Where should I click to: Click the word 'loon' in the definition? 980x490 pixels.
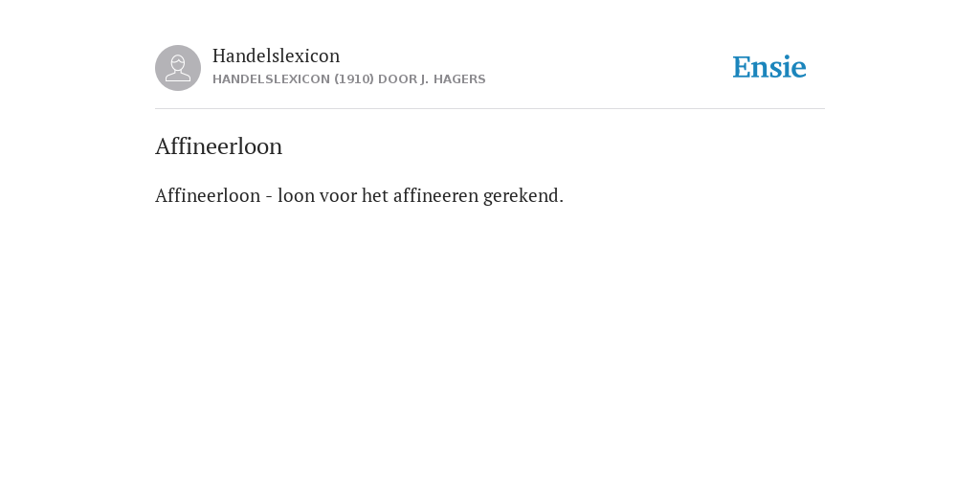[297, 195]
